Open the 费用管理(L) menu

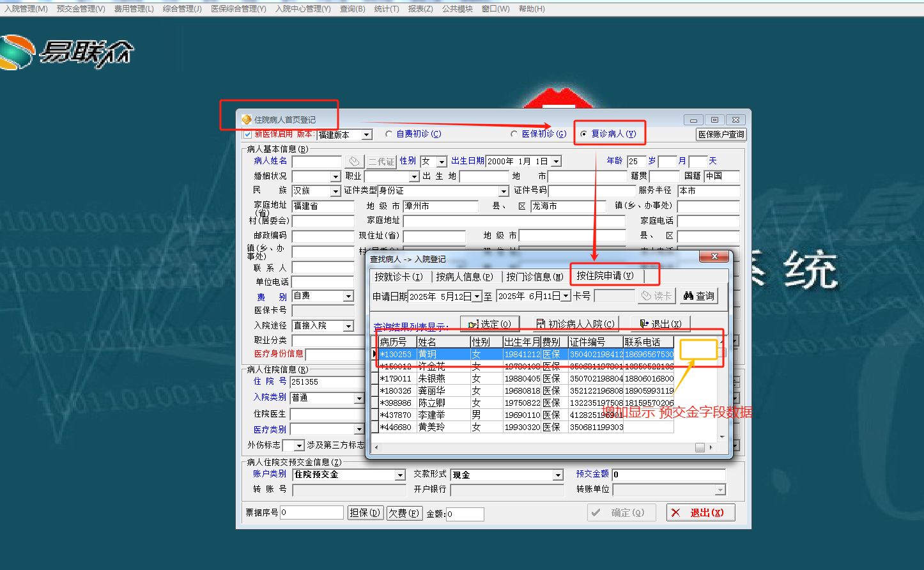(x=134, y=9)
